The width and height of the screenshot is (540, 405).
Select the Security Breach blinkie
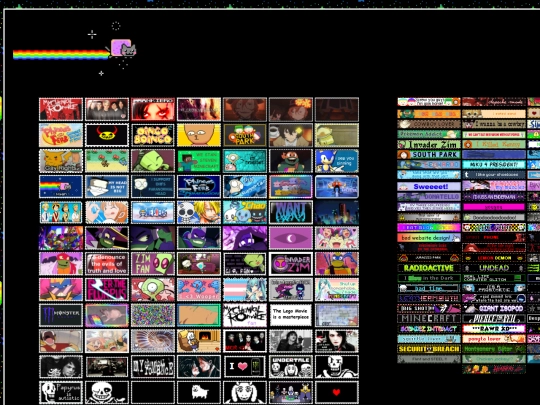pyautogui.click(x=429, y=349)
